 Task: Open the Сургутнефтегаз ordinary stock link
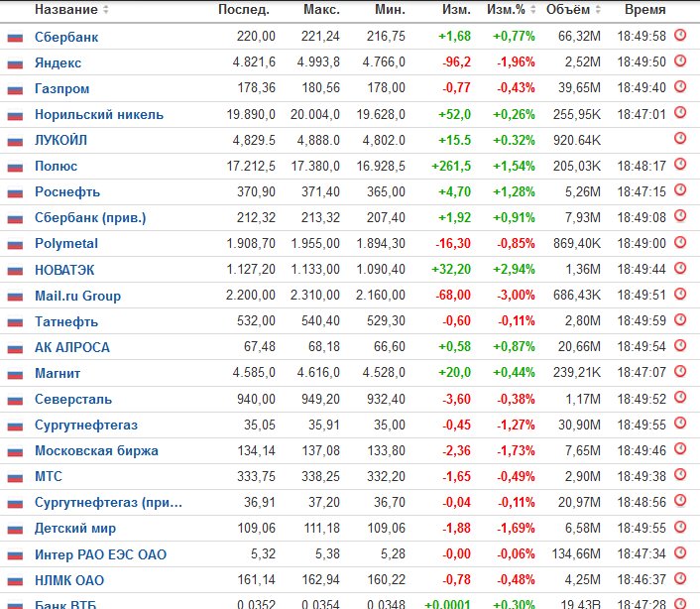click(86, 426)
